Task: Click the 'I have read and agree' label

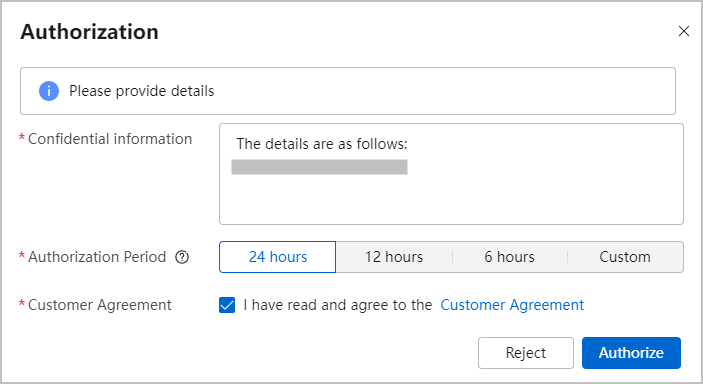Action: coord(338,305)
